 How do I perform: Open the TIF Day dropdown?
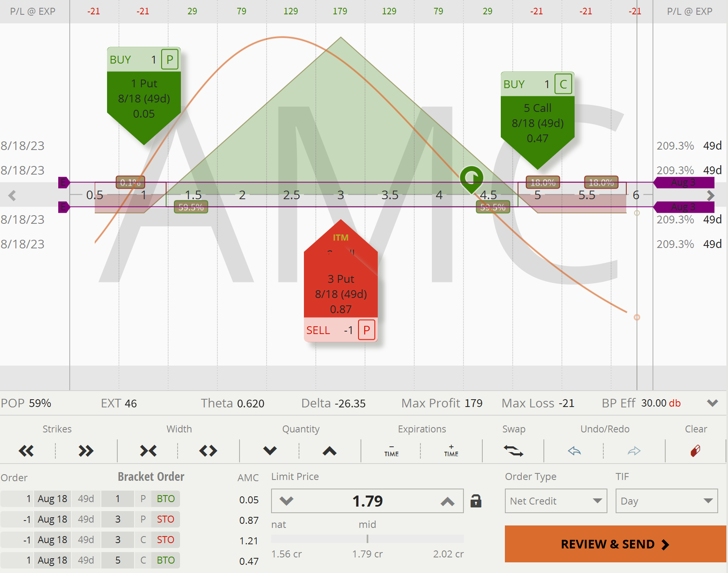click(666, 501)
